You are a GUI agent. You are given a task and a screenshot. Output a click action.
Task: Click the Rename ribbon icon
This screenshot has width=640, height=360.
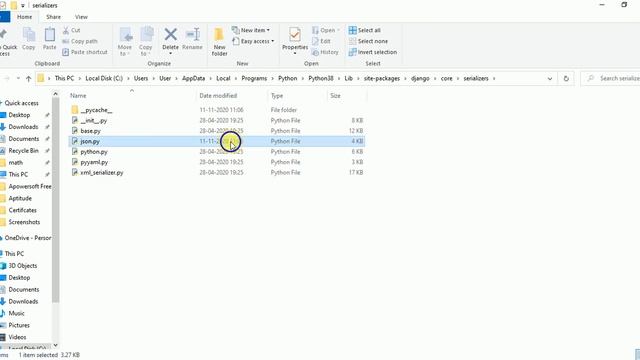192,34
